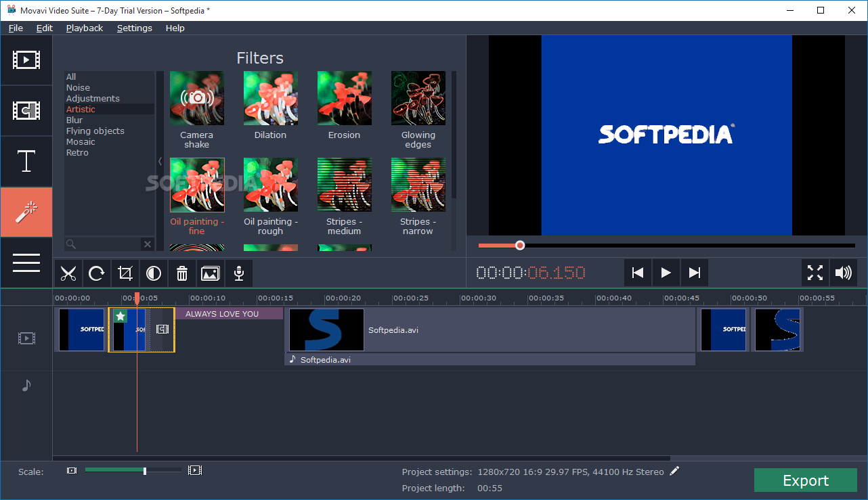
Task: Click the filters list vertical scrollbar
Action: (454, 134)
